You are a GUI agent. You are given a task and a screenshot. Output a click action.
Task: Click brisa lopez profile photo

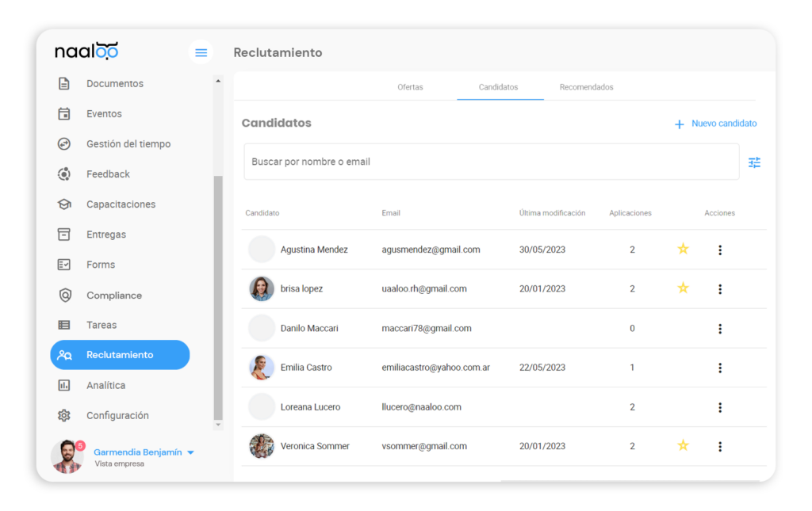tap(262, 288)
